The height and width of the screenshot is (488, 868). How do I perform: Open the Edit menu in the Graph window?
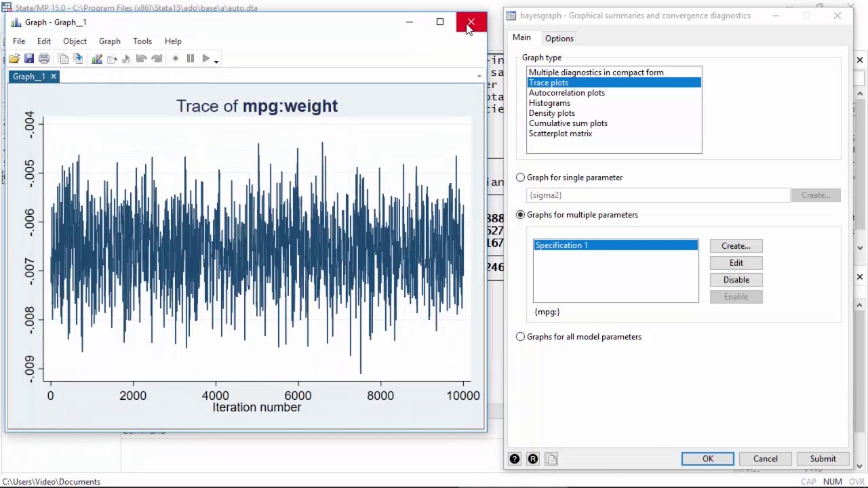click(x=44, y=41)
